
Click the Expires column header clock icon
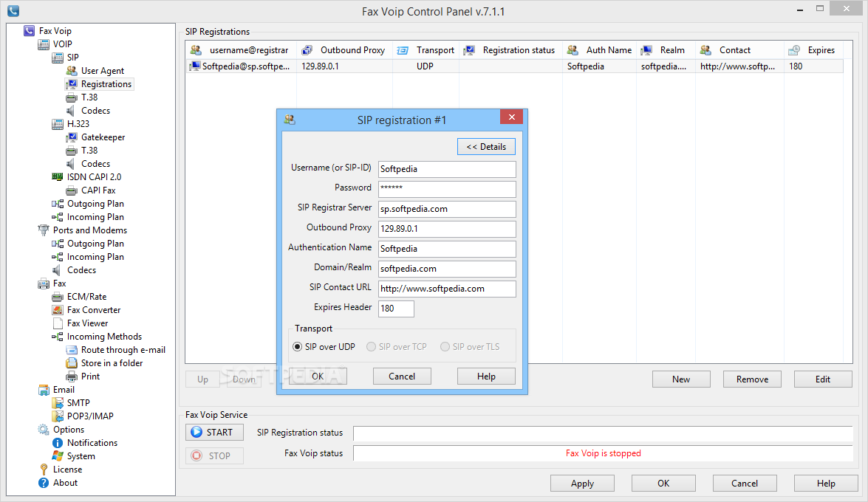pyautogui.click(x=794, y=49)
